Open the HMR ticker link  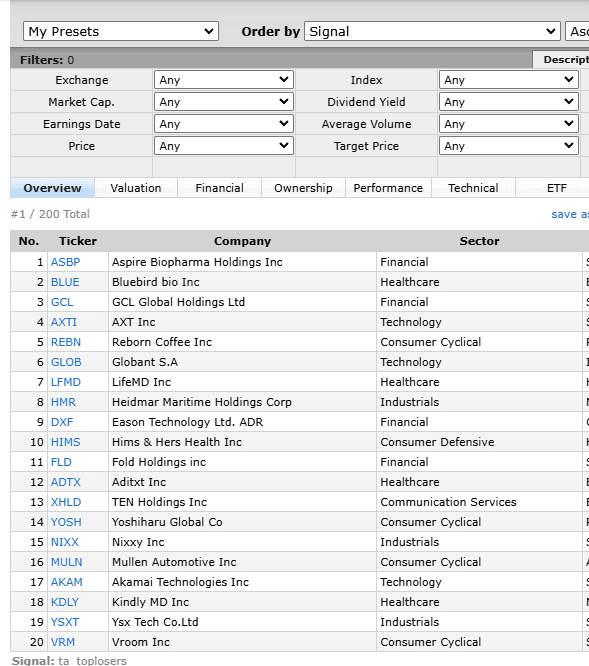(x=63, y=402)
